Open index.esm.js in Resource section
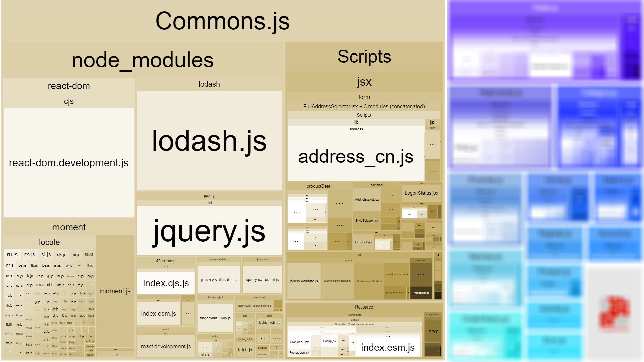The width and height of the screenshot is (644, 362). [388, 348]
